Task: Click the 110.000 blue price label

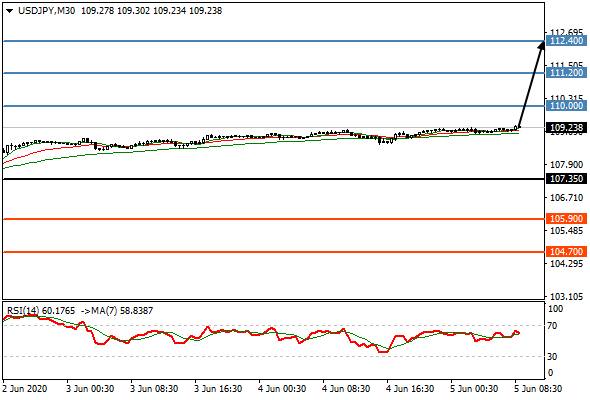Action: click(566, 106)
